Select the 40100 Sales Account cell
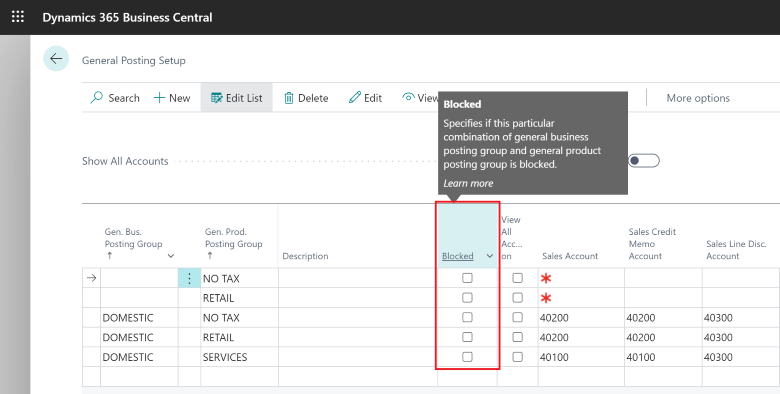The image size is (780, 394). [x=581, y=357]
